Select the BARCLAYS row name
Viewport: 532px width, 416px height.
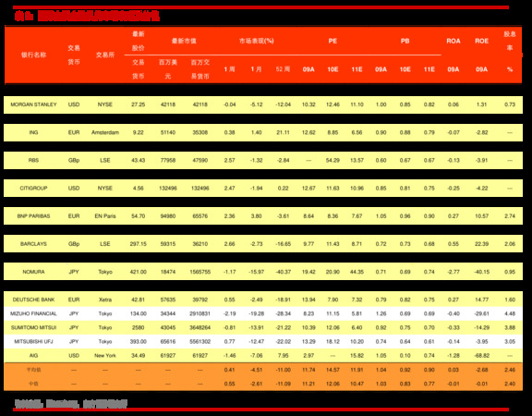pos(33,244)
